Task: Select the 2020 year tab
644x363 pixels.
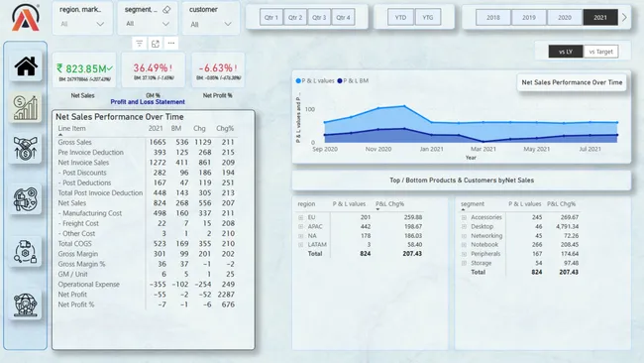Action: click(x=565, y=17)
